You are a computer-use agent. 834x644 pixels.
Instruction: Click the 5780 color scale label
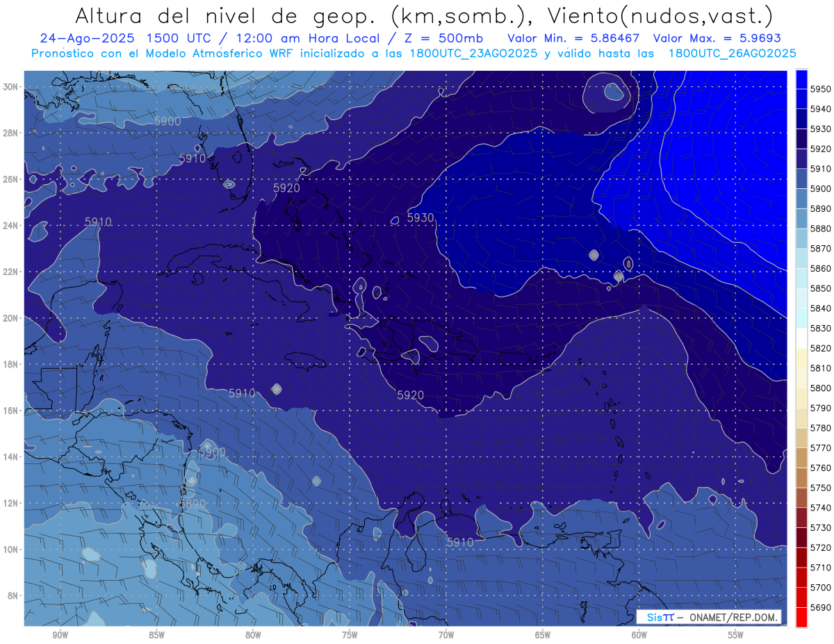820,427
